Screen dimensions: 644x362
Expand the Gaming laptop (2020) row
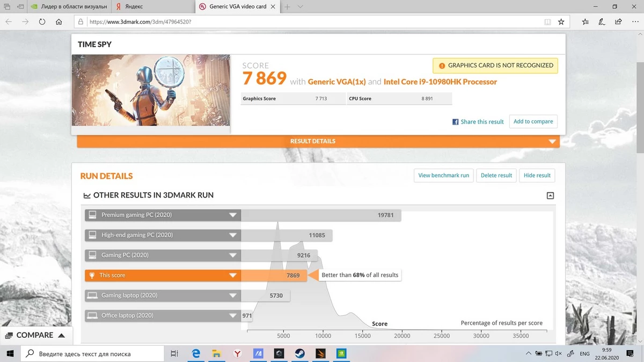[x=163, y=295]
